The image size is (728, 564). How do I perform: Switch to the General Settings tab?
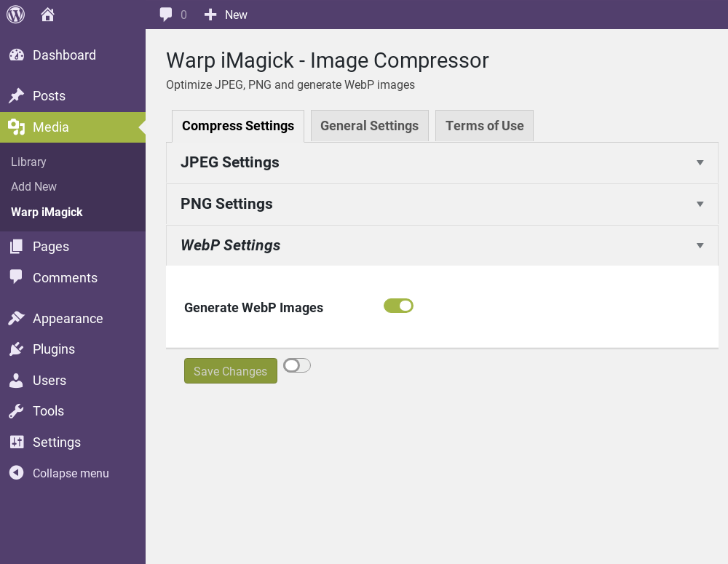coord(369,126)
